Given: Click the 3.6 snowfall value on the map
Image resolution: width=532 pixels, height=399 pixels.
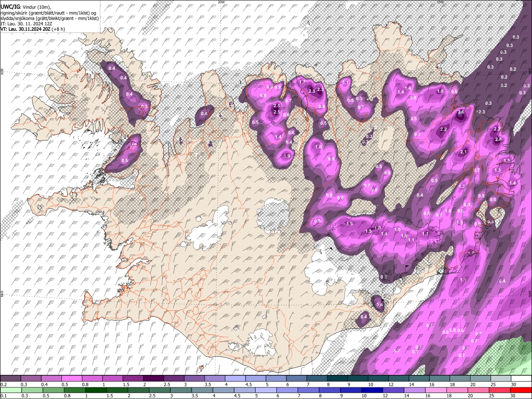Looking at the screenshot, I should 461,112.
